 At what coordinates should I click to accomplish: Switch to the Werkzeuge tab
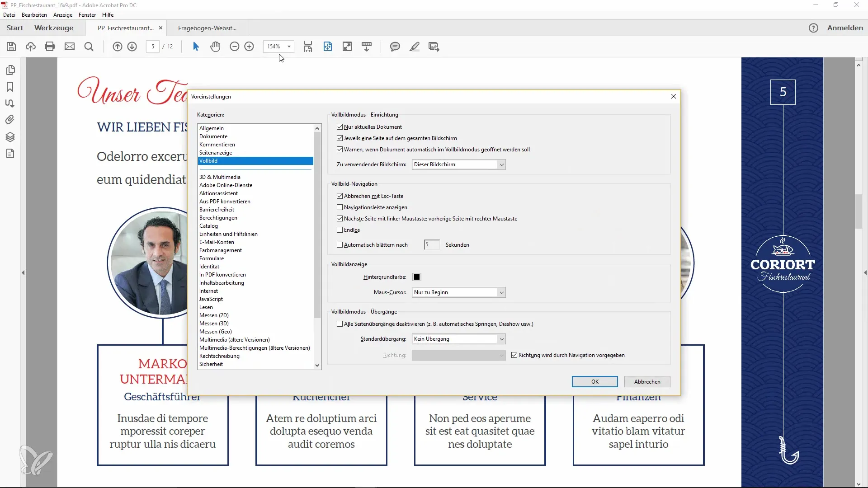click(54, 28)
